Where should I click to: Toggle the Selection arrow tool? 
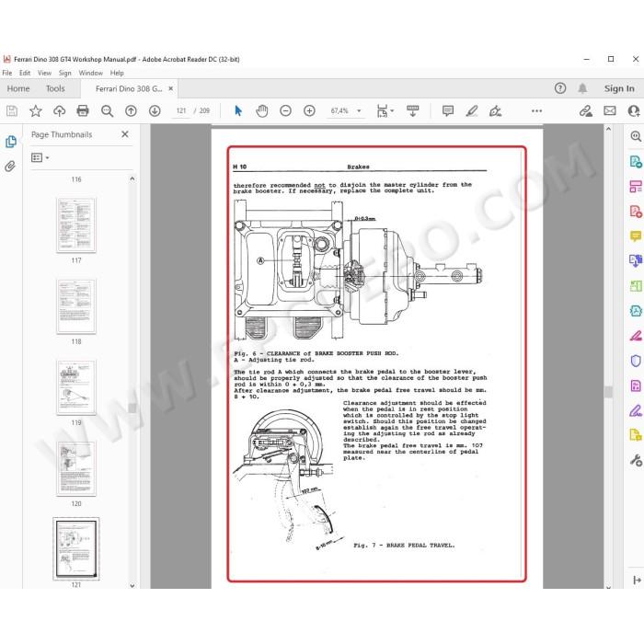(x=237, y=111)
